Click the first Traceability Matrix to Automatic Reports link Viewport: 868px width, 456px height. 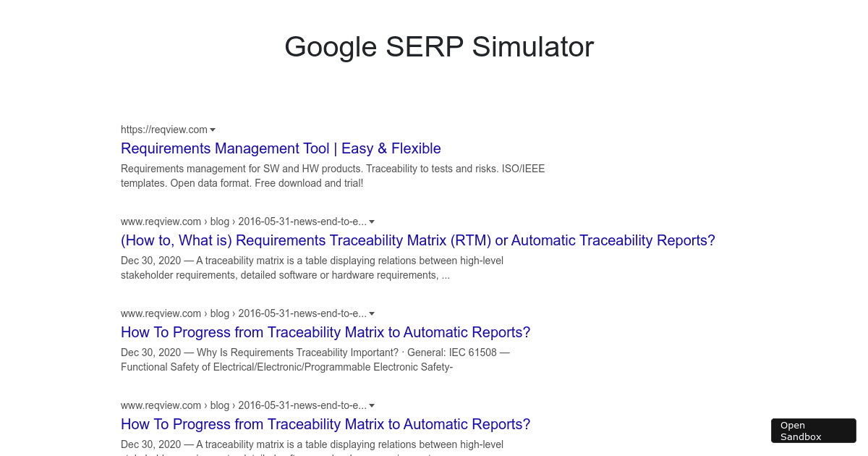[325, 332]
